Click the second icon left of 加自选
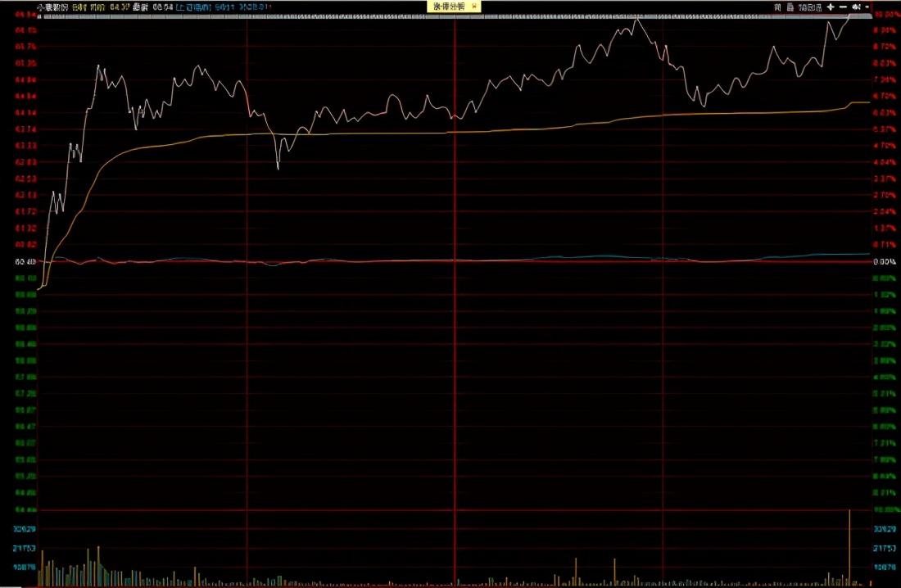The image size is (901, 588). pyautogui.click(x=777, y=7)
